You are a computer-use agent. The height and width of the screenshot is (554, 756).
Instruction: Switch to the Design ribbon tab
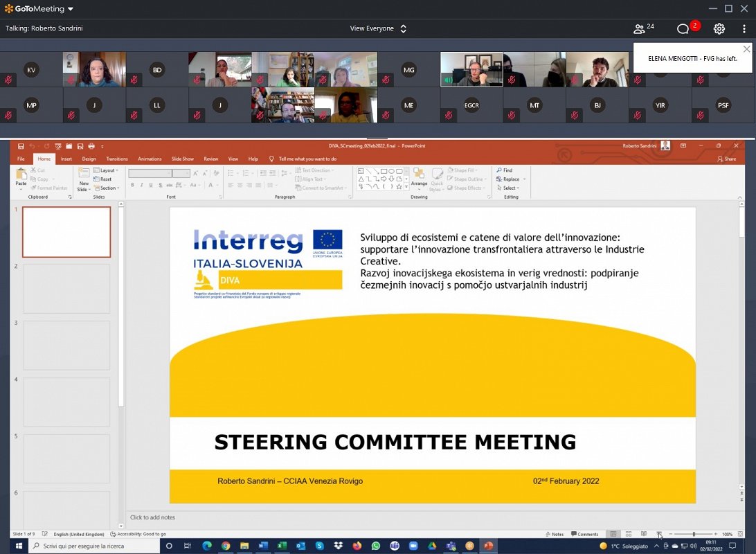point(89,159)
